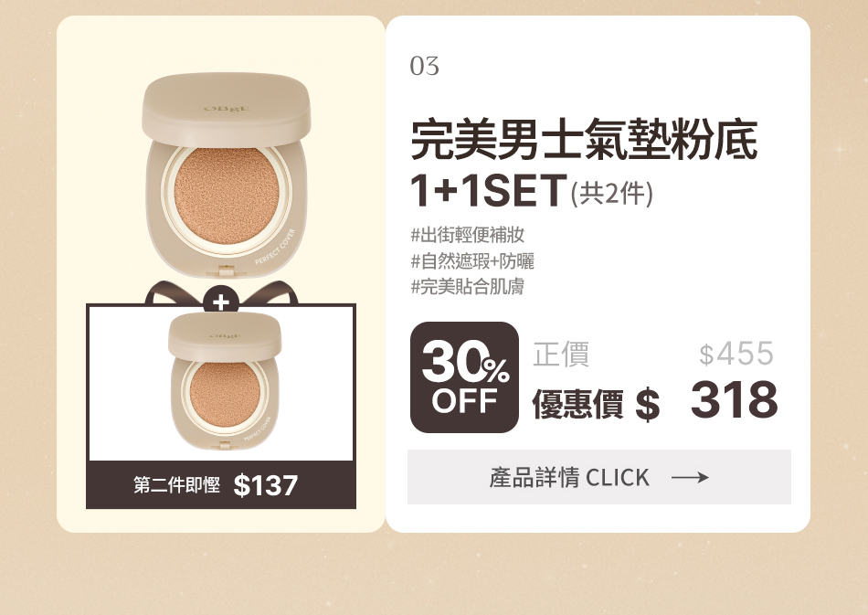
Task: Click the 產品詳情 CLICK button
Action: point(599,477)
